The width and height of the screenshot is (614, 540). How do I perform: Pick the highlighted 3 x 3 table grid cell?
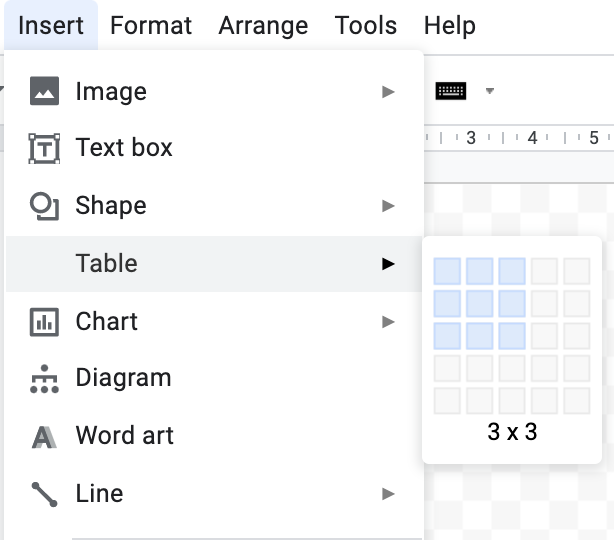click(512, 336)
